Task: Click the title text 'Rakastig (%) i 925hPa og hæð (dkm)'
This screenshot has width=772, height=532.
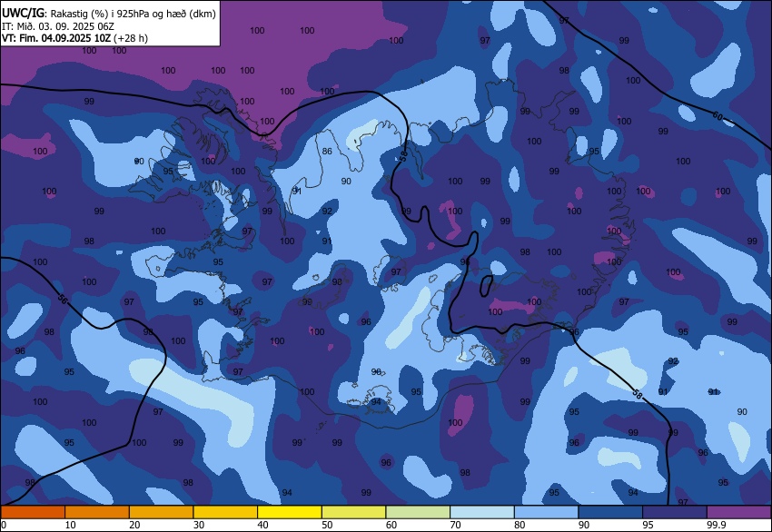Action: pos(133,14)
